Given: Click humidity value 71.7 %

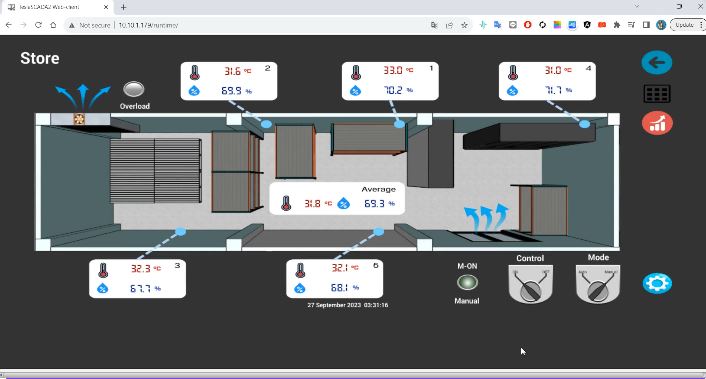Looking at the screenshot, I should 558,90.
